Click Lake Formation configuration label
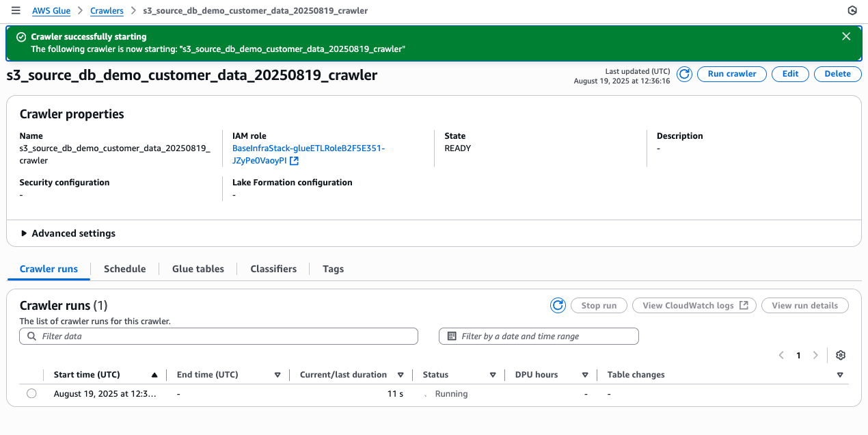Screen dimensions: 868x435 point(293,183)
